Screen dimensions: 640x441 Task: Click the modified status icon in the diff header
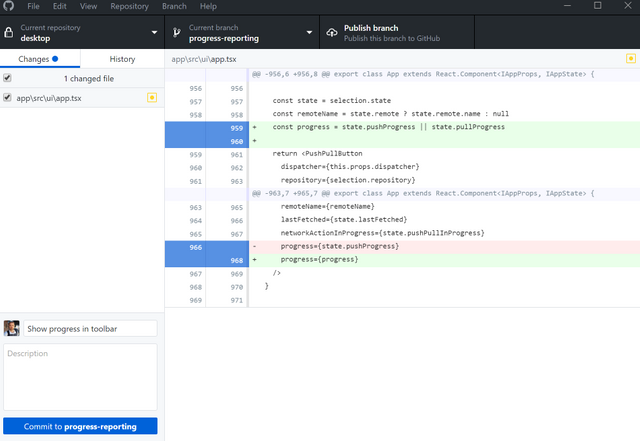pos(631,58)
